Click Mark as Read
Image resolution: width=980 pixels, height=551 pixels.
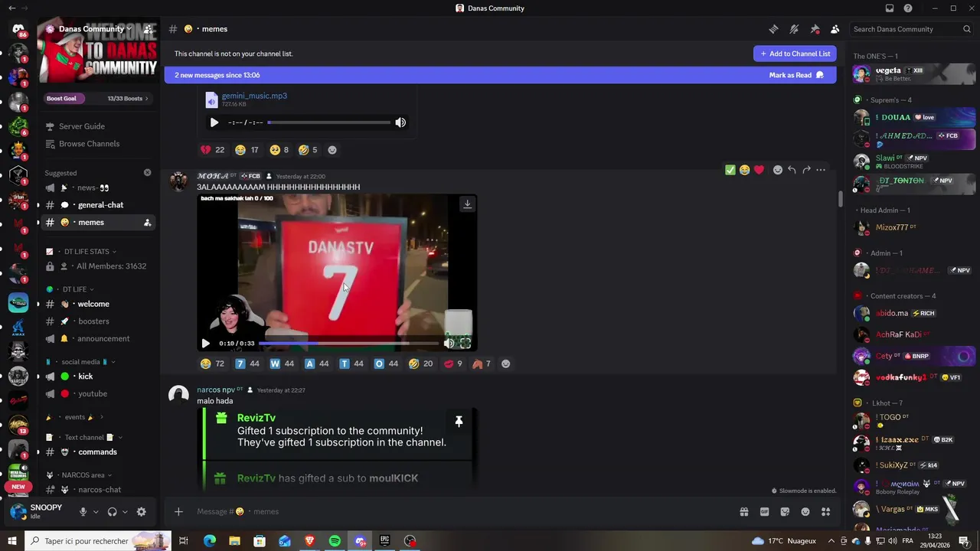(796, 75)
